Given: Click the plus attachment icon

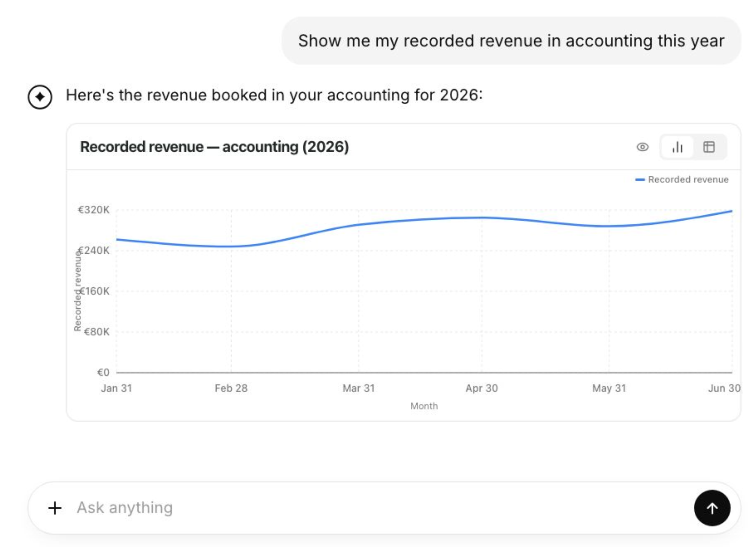Looking at the screenshot, I should 55,508.
